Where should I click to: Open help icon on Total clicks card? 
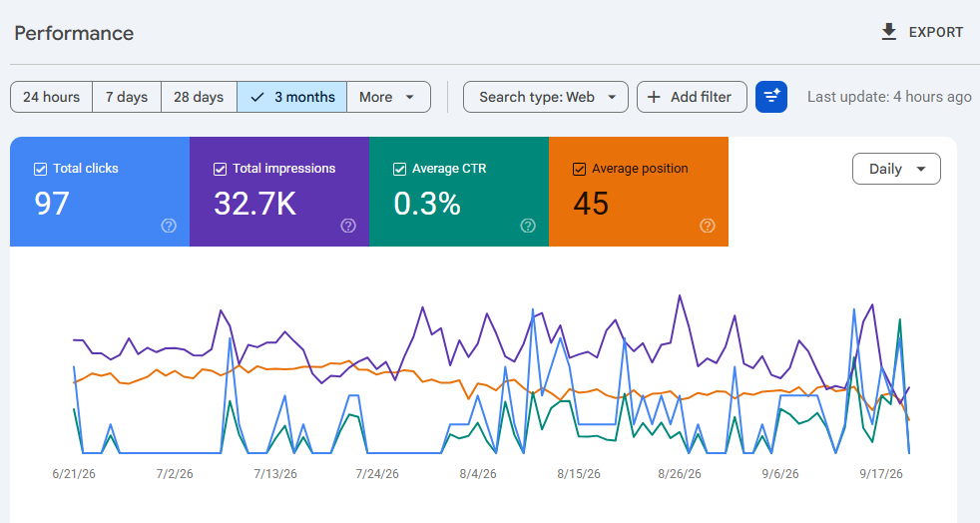pyautogui.click(x=169, y=226)
